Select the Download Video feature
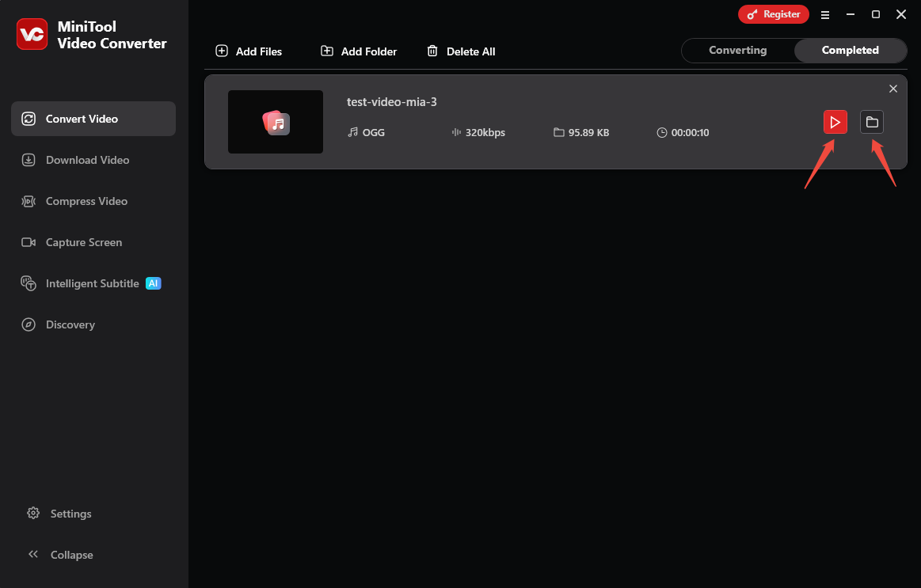Screen dimensions: 921x588 [x=87, y=160]
